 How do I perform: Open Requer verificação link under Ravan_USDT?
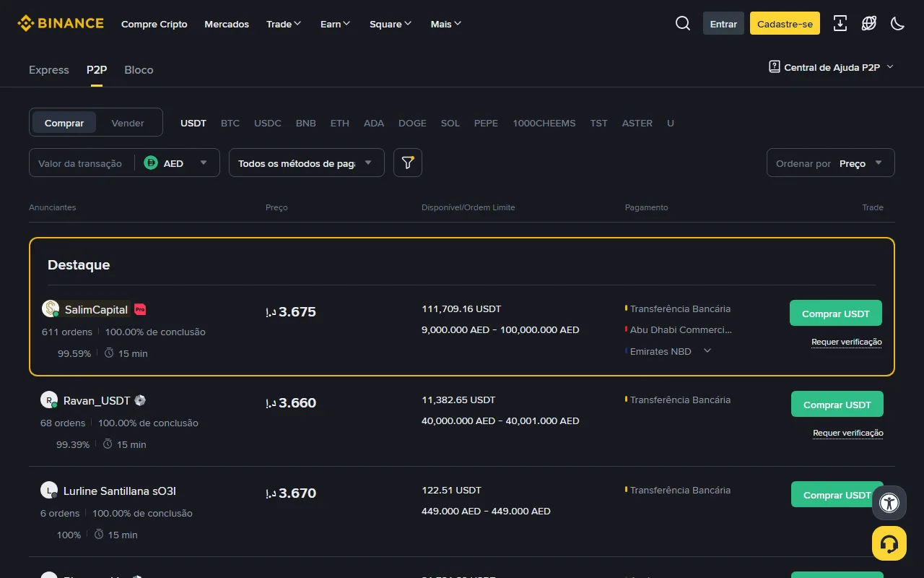pyautogui.click(x=848, y=433)
